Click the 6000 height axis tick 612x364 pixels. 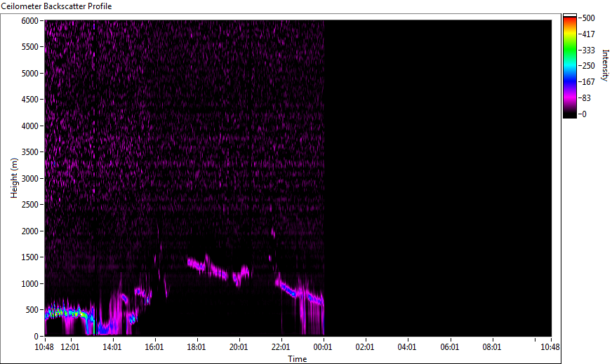click(x=29, y=20)
